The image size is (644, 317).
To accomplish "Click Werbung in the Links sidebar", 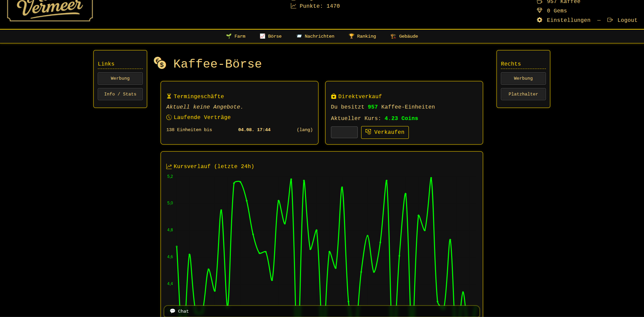I will click(120, 78).
